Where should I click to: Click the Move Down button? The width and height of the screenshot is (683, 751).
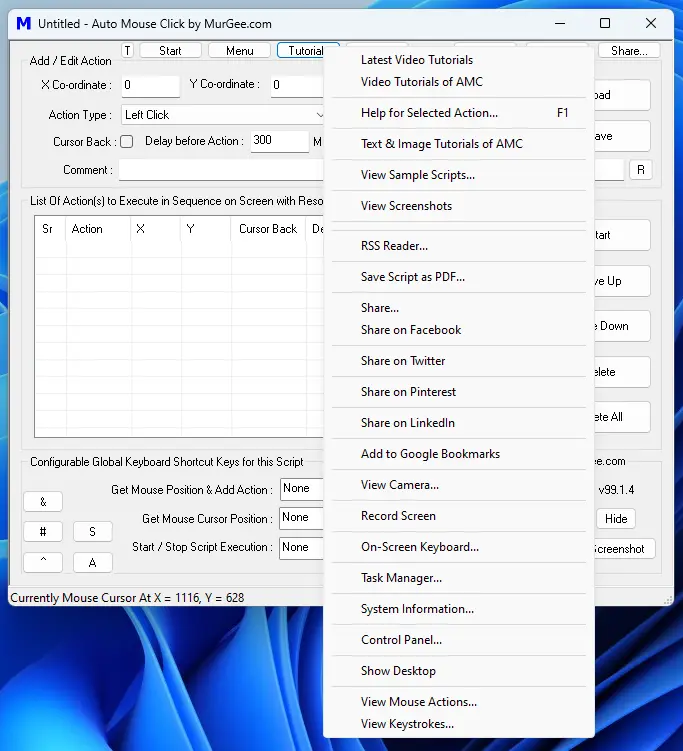[622, 326]
